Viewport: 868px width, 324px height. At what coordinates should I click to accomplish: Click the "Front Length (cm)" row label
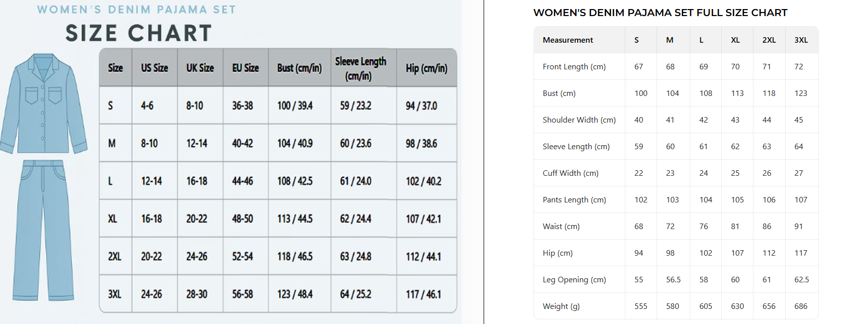(574, 66)
